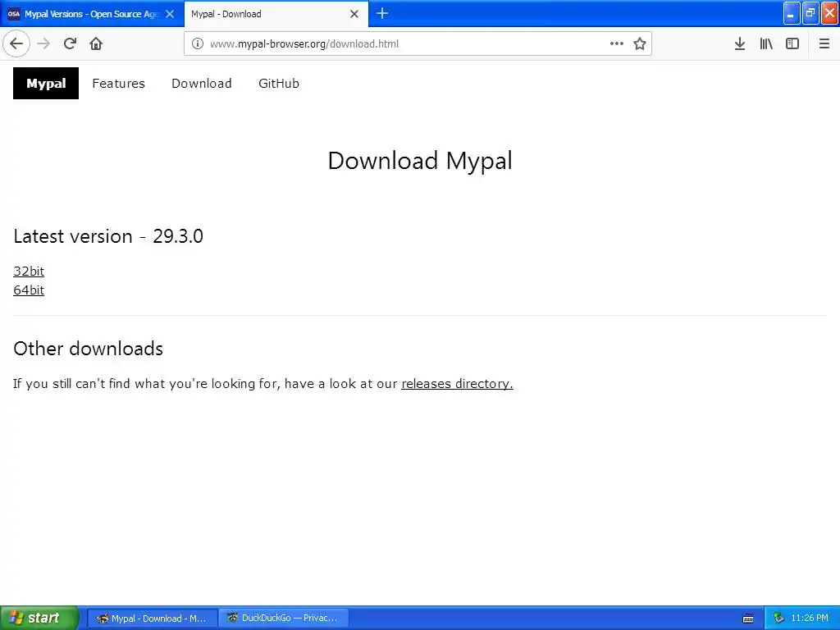The image size is (840, 630).
Task: Visit the GitHub link in navigation
Action: tap(279, 84)
